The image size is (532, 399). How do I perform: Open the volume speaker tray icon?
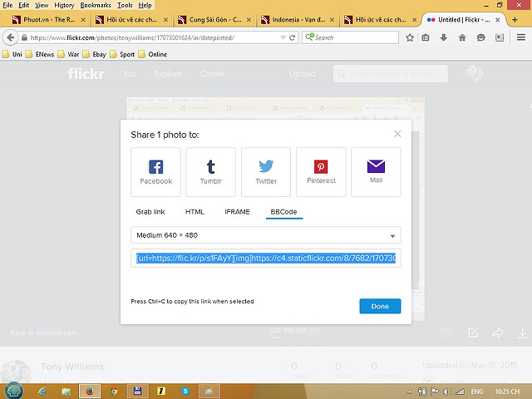(x=447, y=392)
